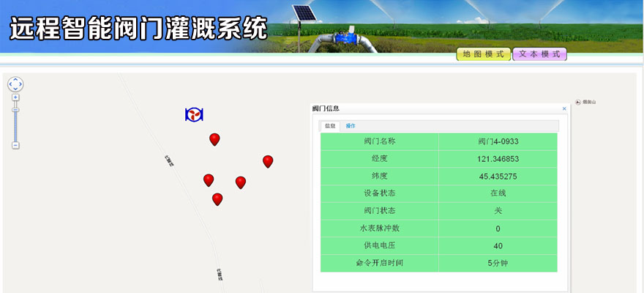The image size is (644, 293).
Task: Switch to 地图模式 map mode
Action: point(483,55)
